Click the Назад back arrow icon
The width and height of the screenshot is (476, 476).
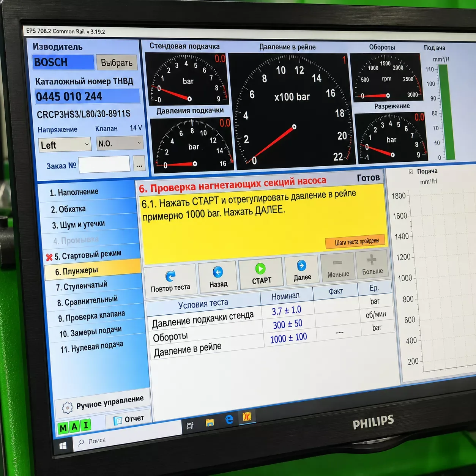tap(218, 272)
